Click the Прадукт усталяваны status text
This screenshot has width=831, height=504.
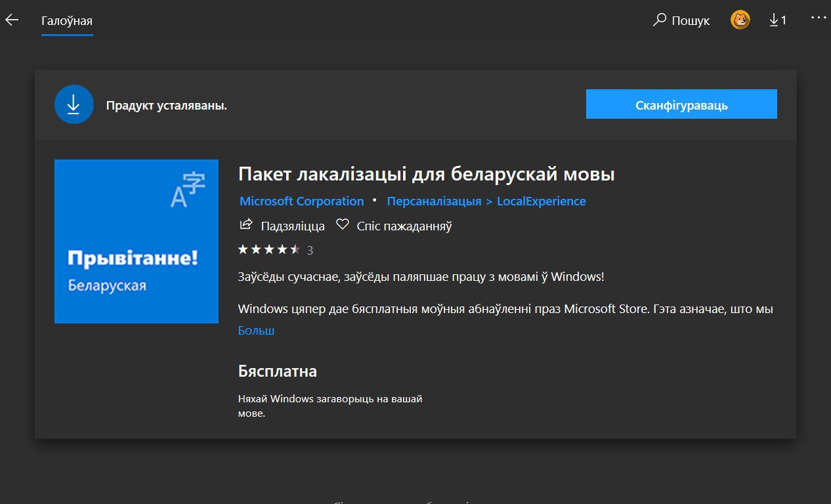pyautogui.click(x=167, y=105)
